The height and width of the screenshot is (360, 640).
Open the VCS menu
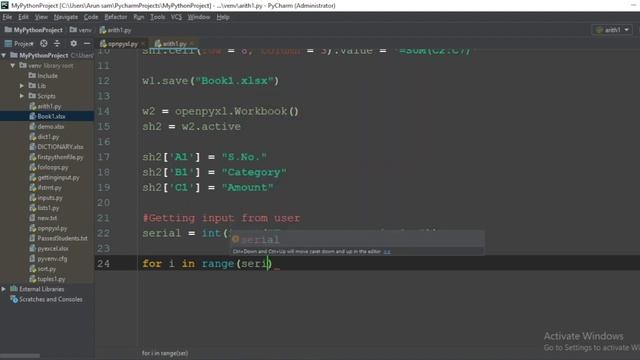click(176, 17)
